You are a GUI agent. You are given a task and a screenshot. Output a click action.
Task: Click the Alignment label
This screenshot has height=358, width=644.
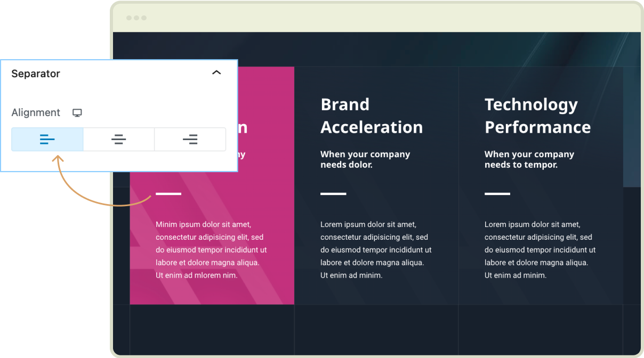(x=36, y=113)
